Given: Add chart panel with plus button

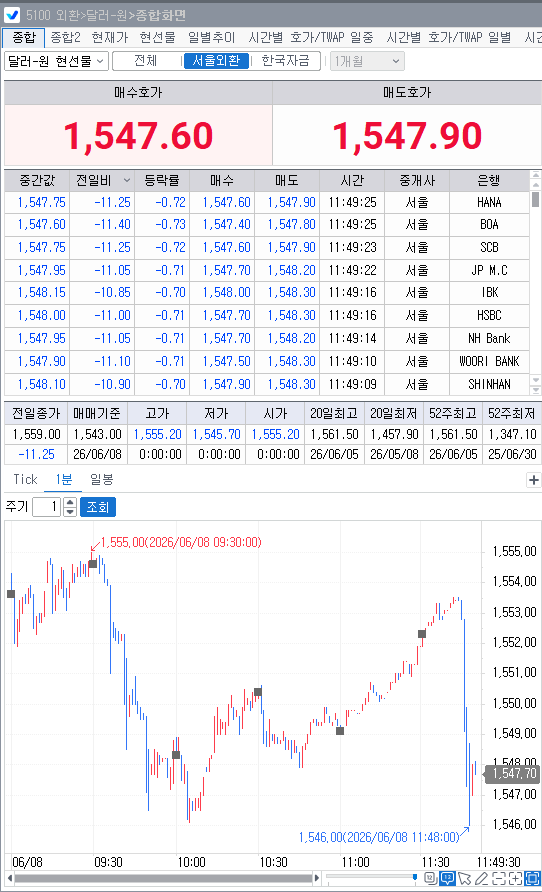Looking at the screenshot, I should [533, 480].
